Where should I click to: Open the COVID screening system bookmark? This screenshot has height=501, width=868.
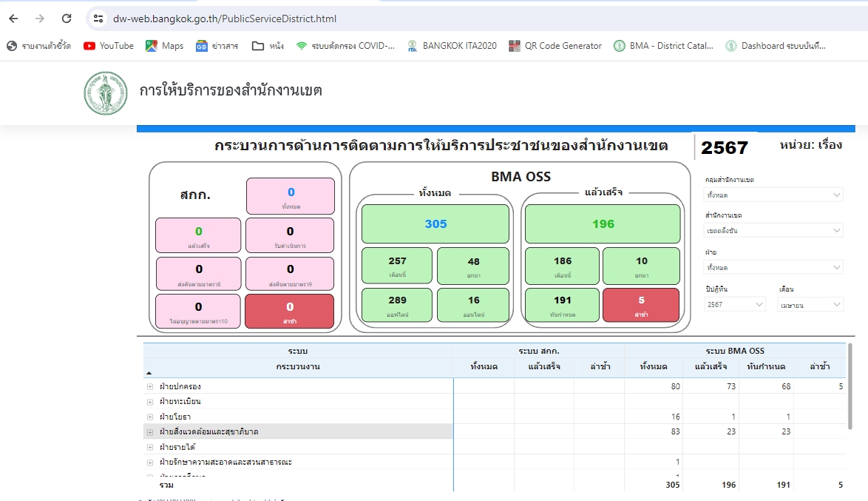(345, 46)
